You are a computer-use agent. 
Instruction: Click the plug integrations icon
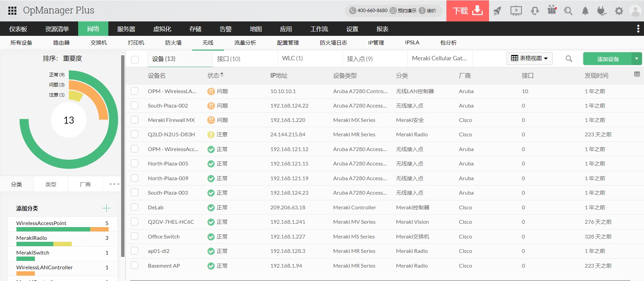[x=602, y=11]
